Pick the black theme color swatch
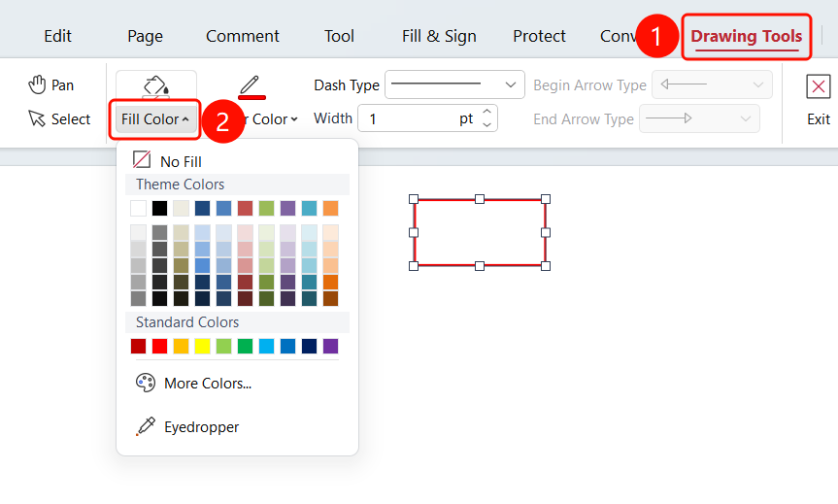The height and width of the screenshot is (504, 838). (x=160, y=208)
